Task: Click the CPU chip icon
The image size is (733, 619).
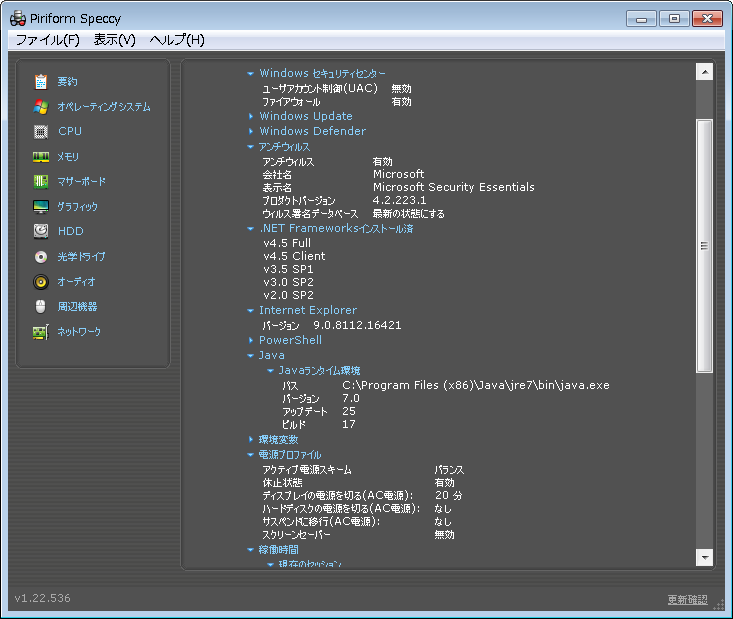Action: [x=41, y=132]
